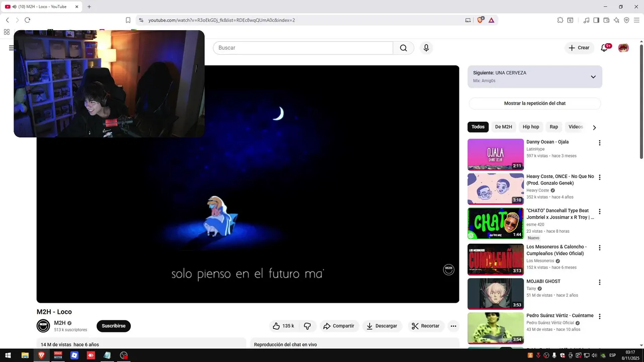Click the search magnifier button
The height and width of the screenshot is (362, 644).
point(404,48)
